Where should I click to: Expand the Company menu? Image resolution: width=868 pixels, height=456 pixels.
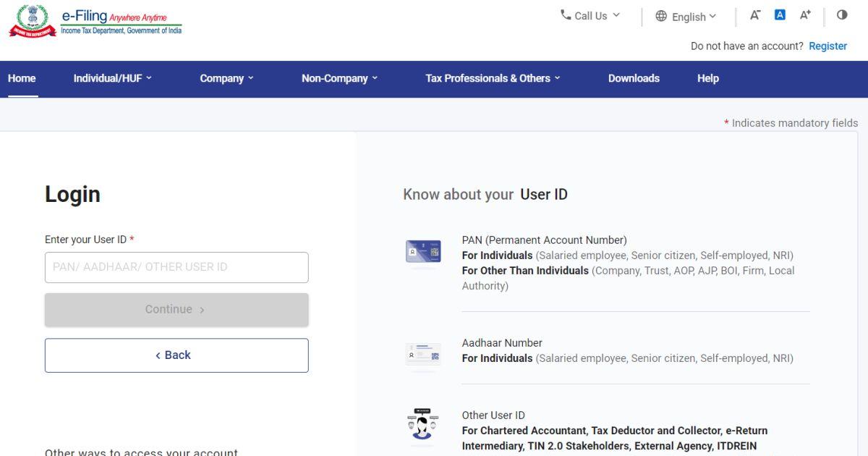226,78
